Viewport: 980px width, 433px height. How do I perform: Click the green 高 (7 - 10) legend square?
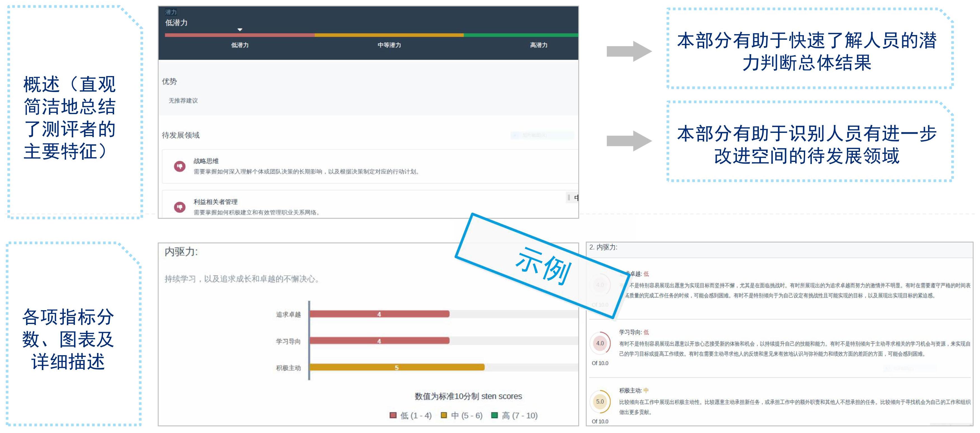click(494, 415)
